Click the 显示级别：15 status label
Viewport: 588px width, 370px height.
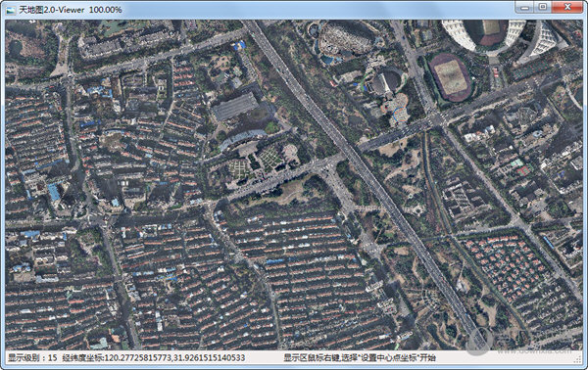click(x=33, y=357)
